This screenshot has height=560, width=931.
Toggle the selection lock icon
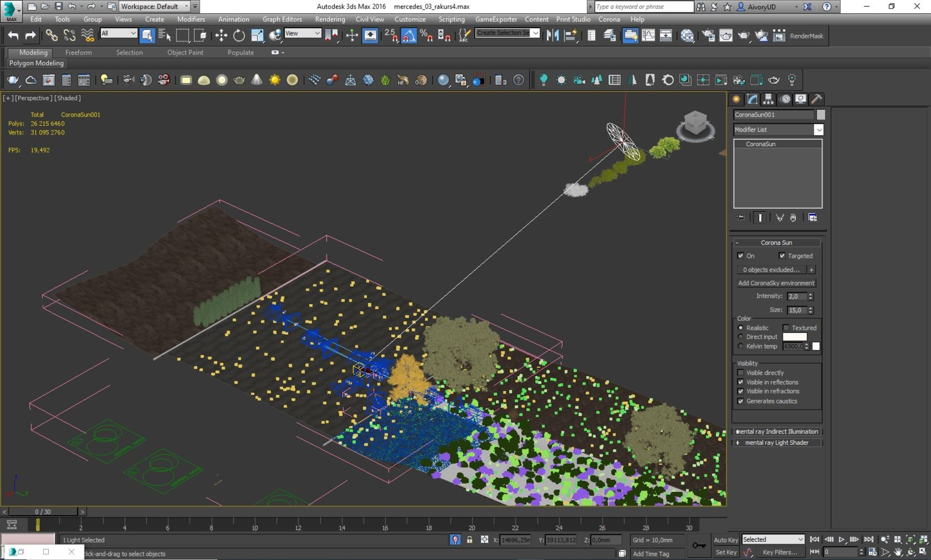469,539
